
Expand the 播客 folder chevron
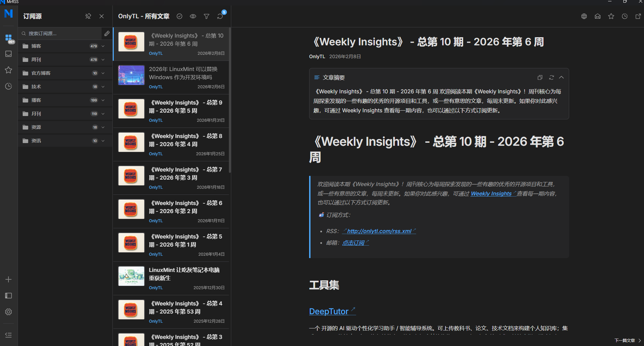pos(103,100)
